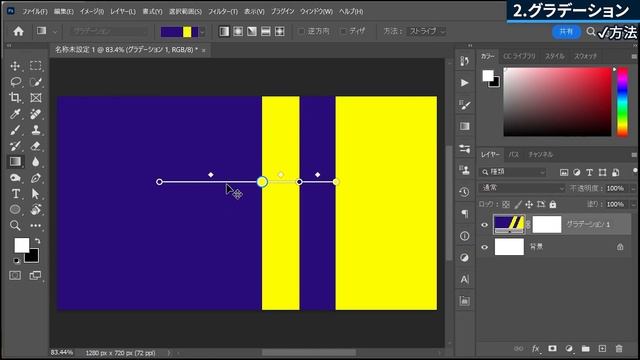Toggle Quick Mask mode icon
Viewport: 640px width, 360px height.
click(15, 276)
